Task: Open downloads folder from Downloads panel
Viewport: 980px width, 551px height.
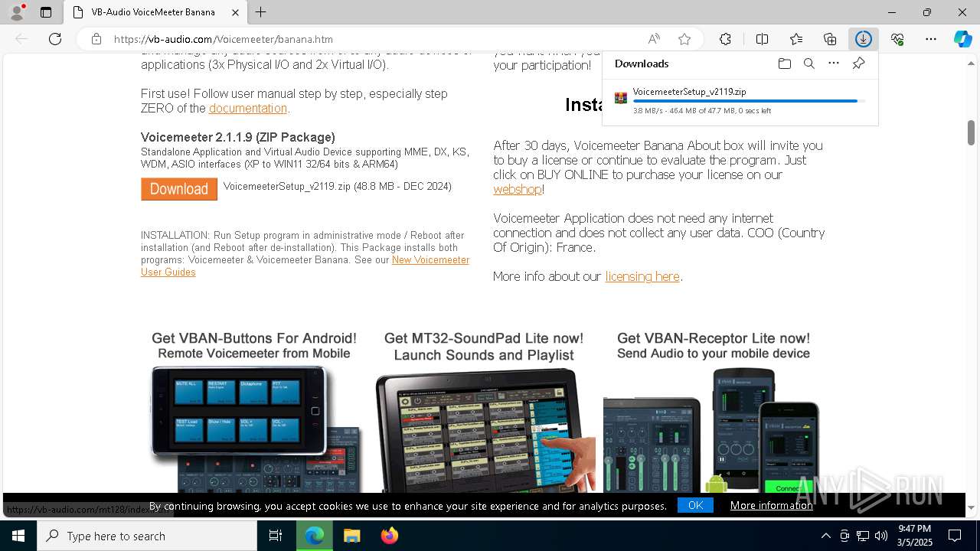Action: point(784,64)
